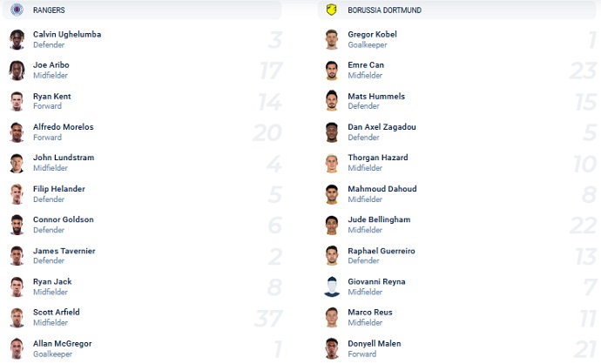Screen dimensions: 601x364
Task: Click Giovanni Reyna's placeholder avatar icon
Action: 332,286
